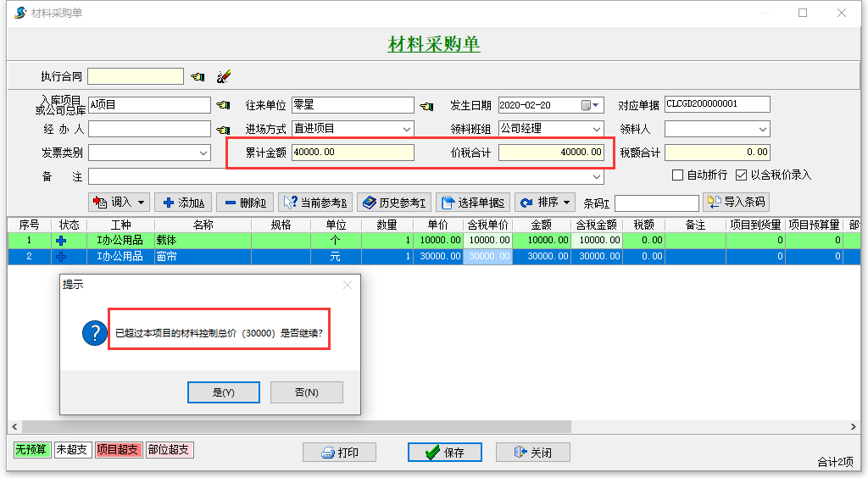Click the lookup icon beside 入库项目 field
The height and width of the screenshot is (478, 868).
click(223, 105)
